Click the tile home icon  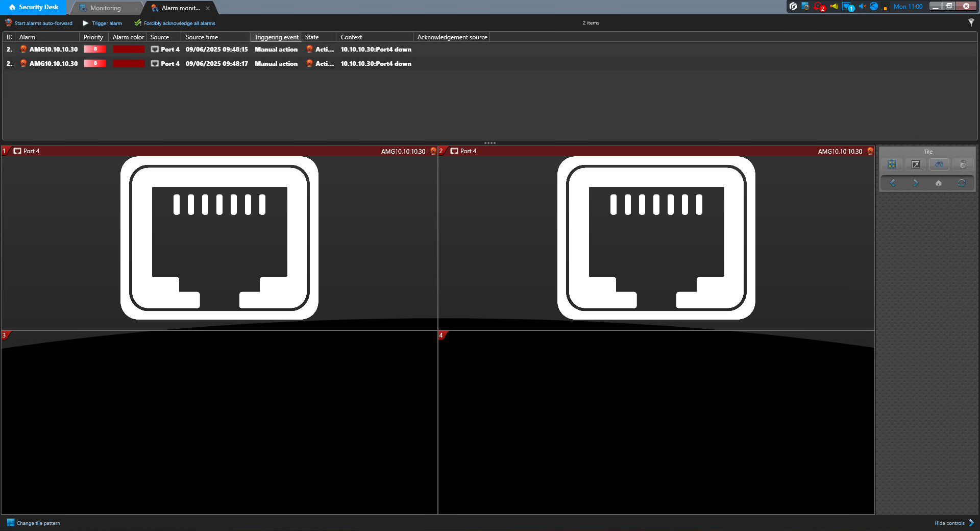point(938,183)
